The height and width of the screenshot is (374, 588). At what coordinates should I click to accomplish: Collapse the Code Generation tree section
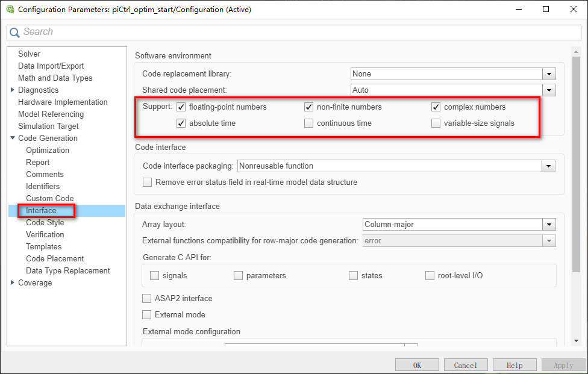(x=13, y=138)
